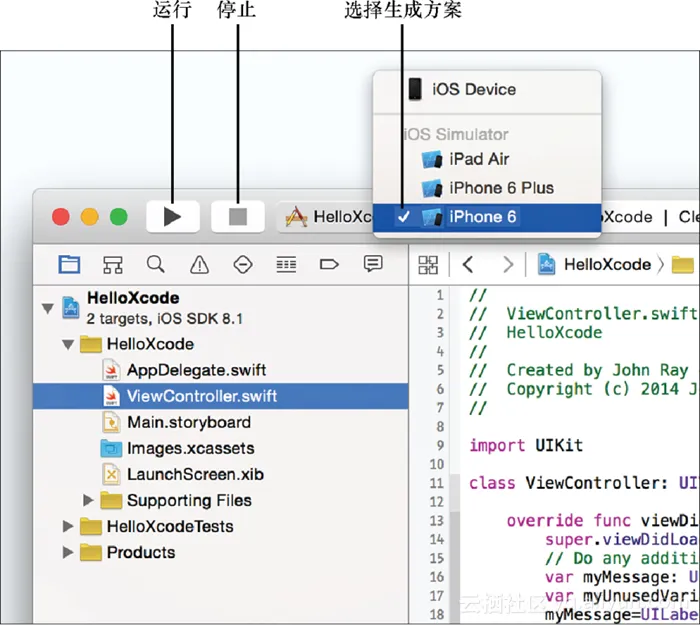Screen dimensions: 700x625
Task: Click the folder icon in the jump bar
Action: click(x=683, y=265)
